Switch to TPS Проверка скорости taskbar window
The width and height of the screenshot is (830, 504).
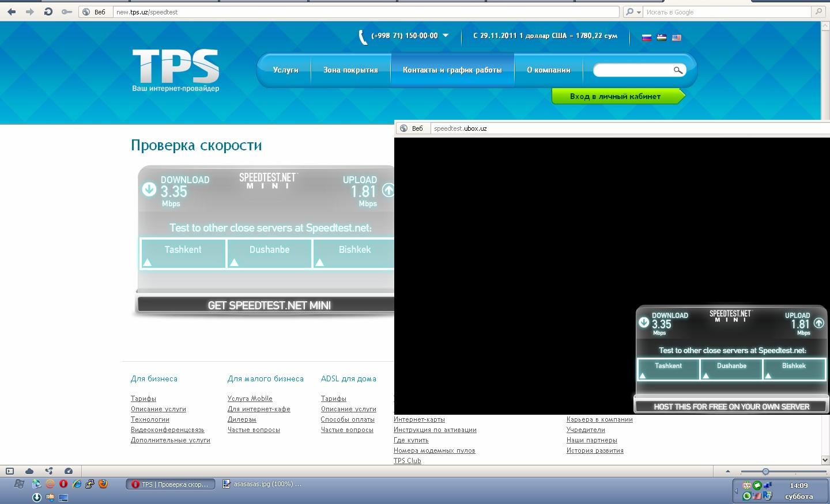tap(171, 484)
